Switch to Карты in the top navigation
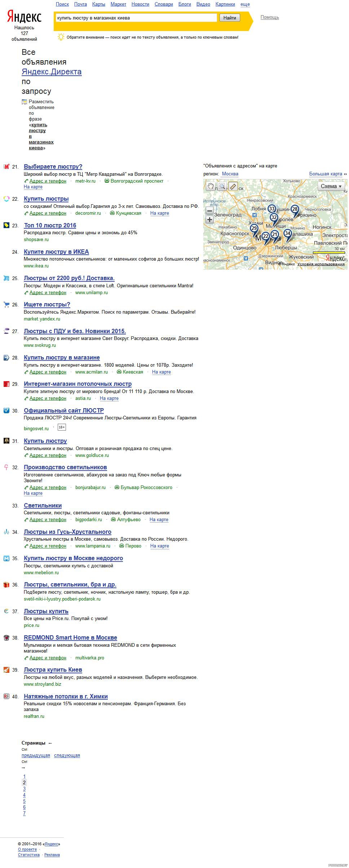This screenshot has width=349, height=868. coord(99,4)
